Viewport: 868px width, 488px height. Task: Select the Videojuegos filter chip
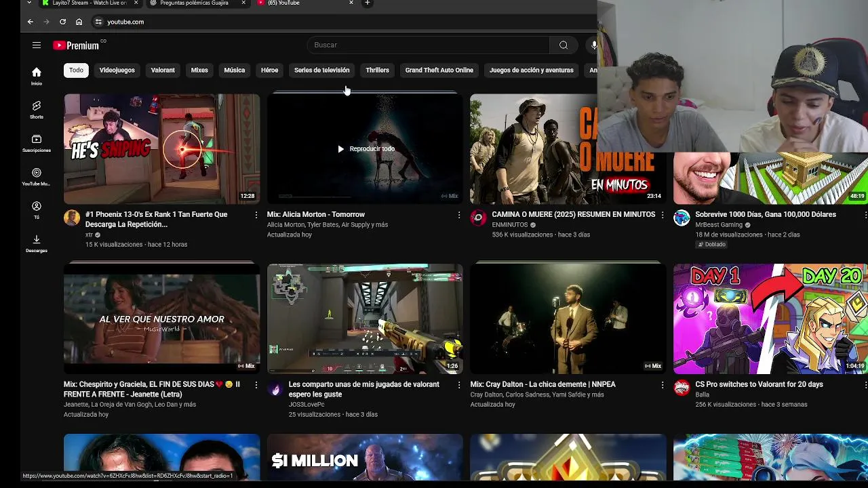point(117,70)
